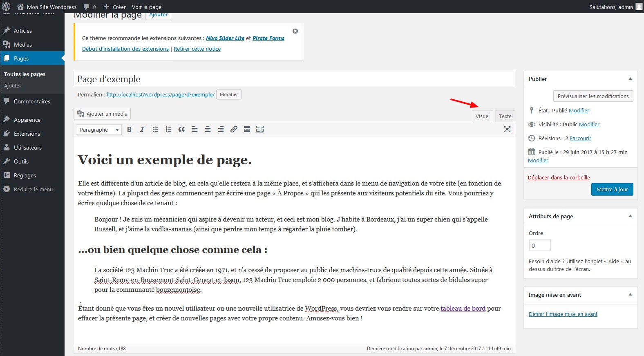Open Utilisateurs in the sidebar
The width and height of the screenshot is (644, 356).
pos(32,148)
